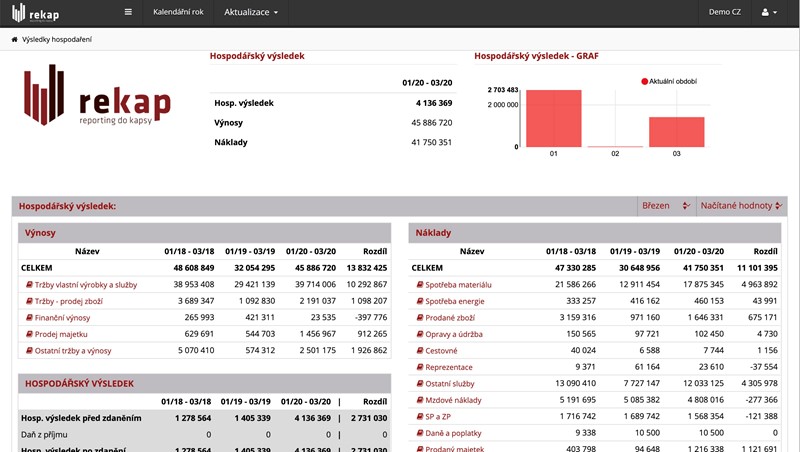Click the home icon in breadcrumb
This screenshot has width=800, height=452.
[x=14, y=40]
